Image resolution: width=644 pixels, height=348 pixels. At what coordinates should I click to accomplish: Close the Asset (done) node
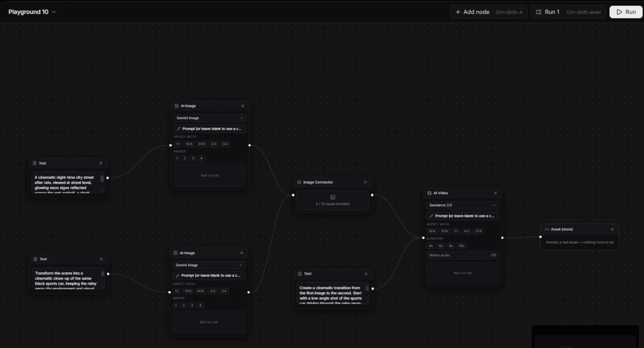pos(612,229)
